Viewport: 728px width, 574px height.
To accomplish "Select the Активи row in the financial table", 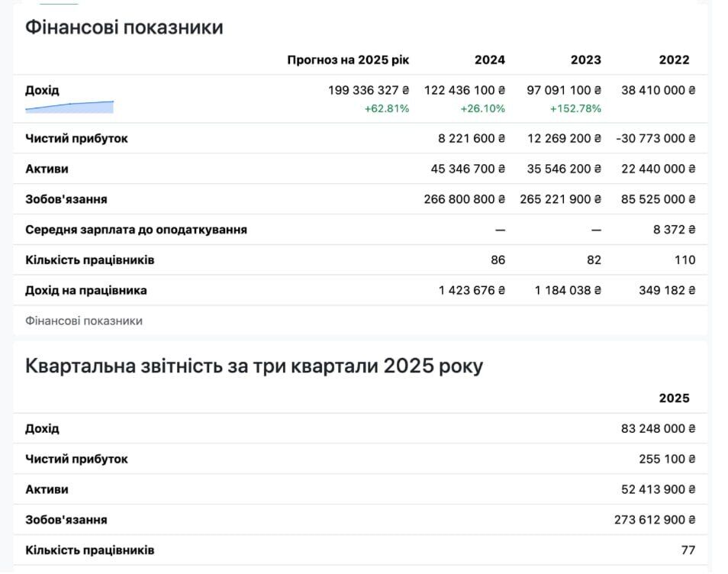I will 44,169.
